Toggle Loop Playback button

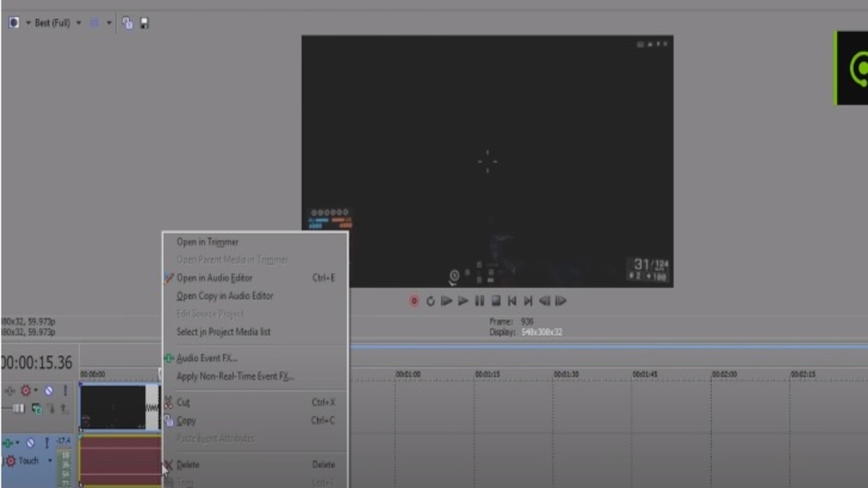(x=430, y=301)
